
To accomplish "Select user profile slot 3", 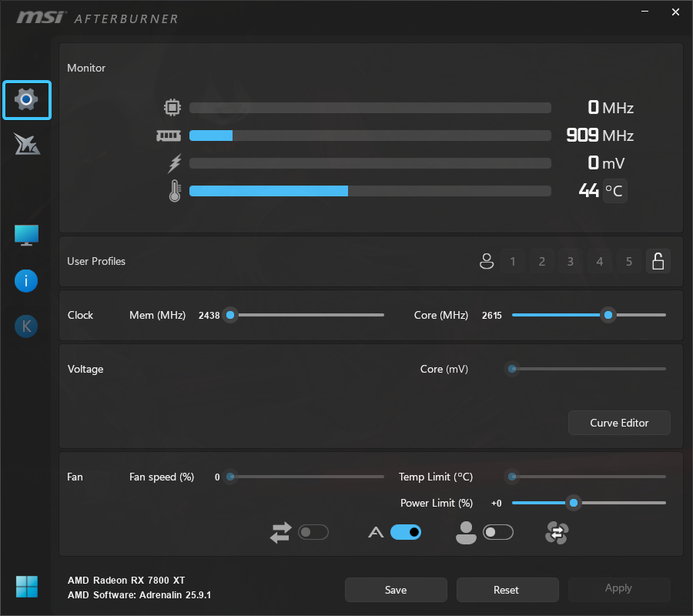I will 571,262.
